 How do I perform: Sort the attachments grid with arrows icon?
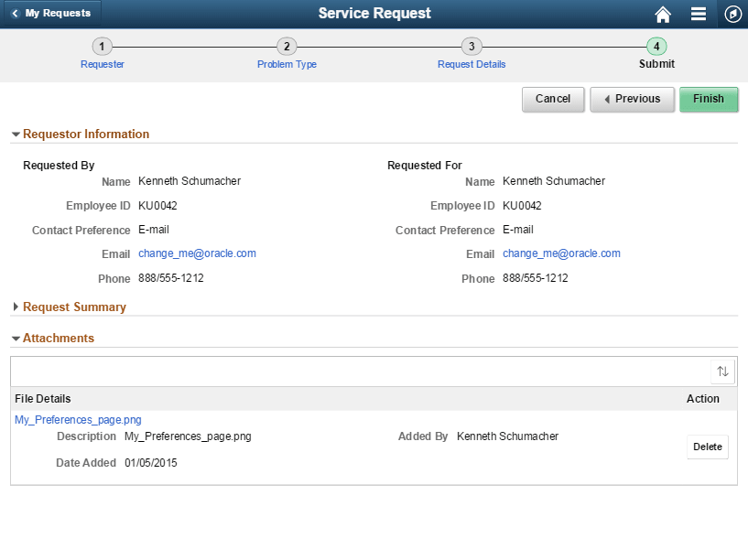(x=722, y=371)
